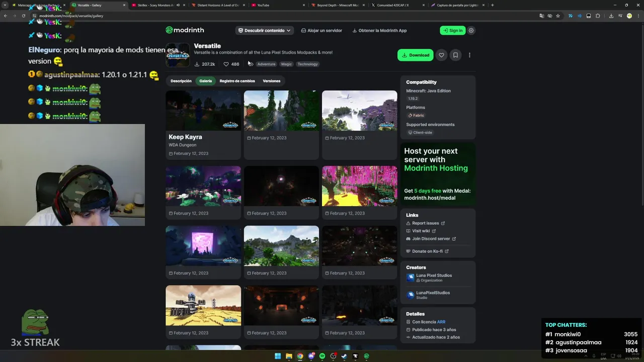Screen dimensions: 644x362
Task: Click the Fabric platform badge
Action: tap(416, 116)
